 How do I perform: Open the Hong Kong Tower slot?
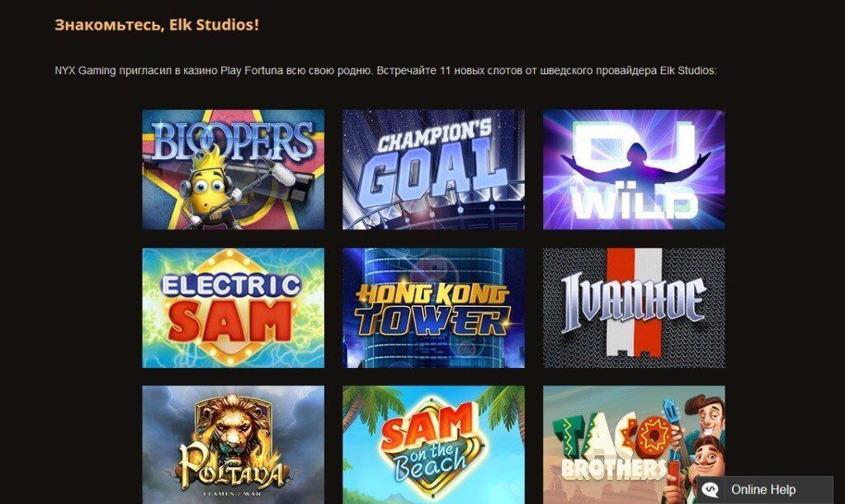tap(433, 308)
